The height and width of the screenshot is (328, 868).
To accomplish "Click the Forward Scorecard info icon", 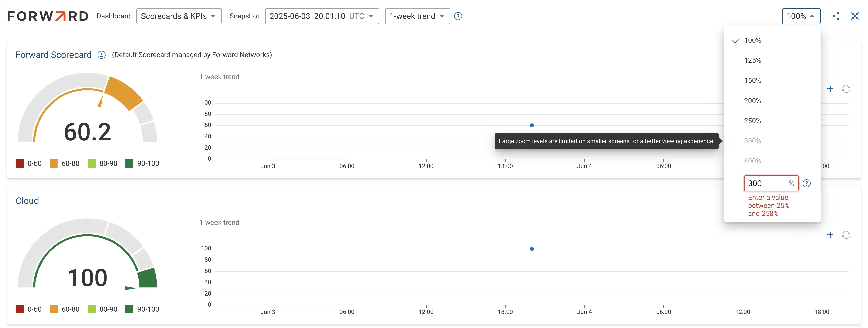I will point(101,55).
